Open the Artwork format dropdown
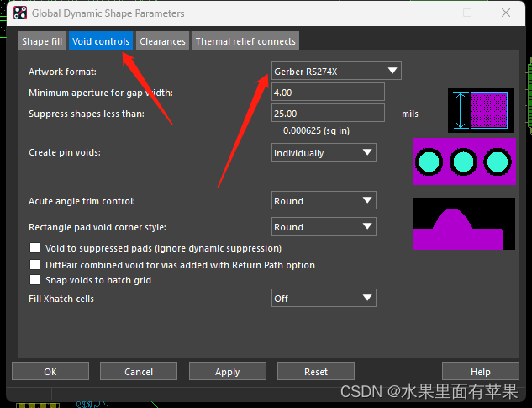This screenshot has width=532, height=408. (336, 72)
